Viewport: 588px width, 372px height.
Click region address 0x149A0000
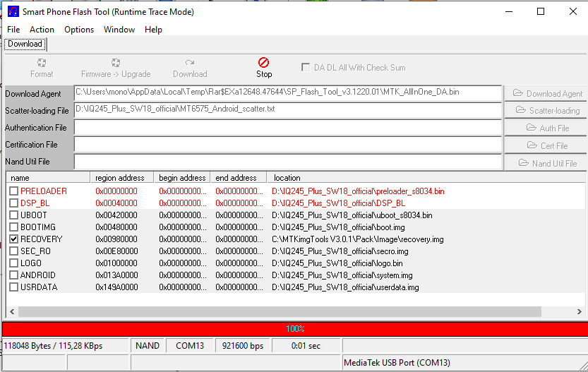point(116,287)
